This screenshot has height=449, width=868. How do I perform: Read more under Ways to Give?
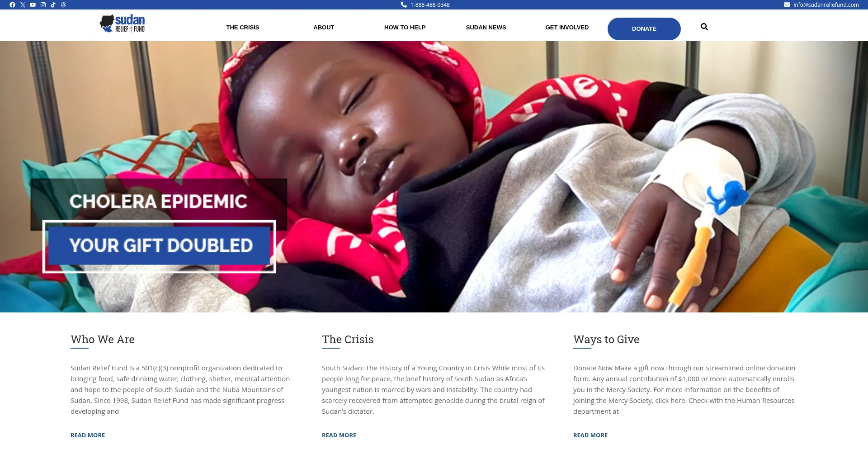[x=590, y=435]
